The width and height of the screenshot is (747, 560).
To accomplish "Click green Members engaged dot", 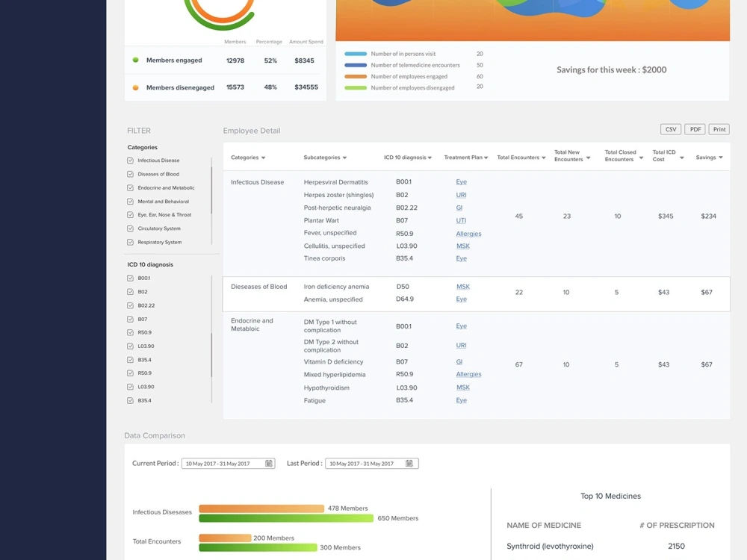I will click(x=136, y=60).
